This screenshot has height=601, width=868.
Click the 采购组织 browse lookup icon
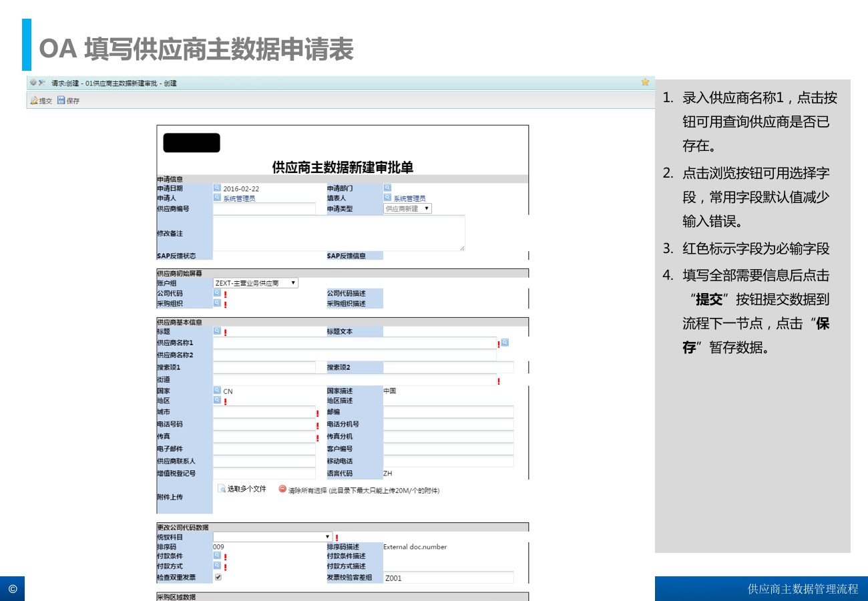(x=217, y=303)
